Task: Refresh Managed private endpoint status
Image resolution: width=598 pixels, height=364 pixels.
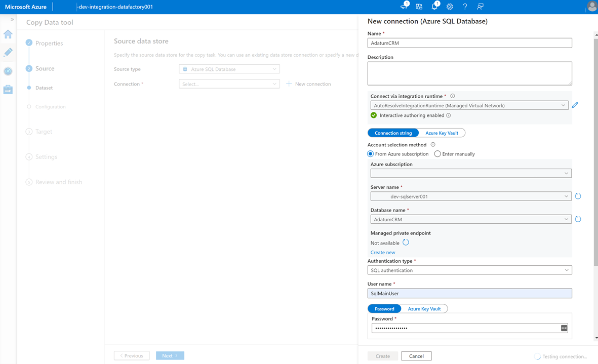Action: point(406,242)
